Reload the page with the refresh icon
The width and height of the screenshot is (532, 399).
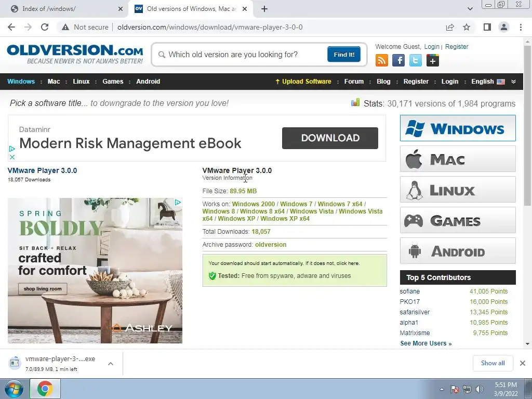point(45,27)
